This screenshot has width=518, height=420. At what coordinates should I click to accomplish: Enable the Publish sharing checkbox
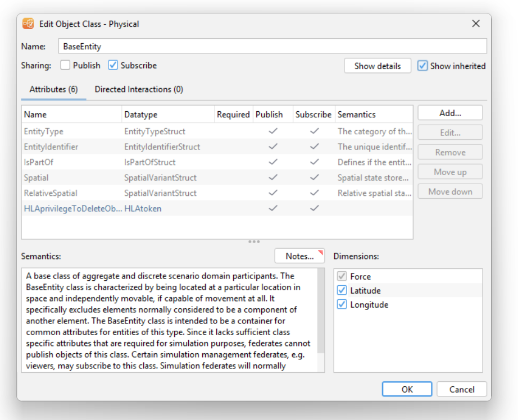(65, 65)
